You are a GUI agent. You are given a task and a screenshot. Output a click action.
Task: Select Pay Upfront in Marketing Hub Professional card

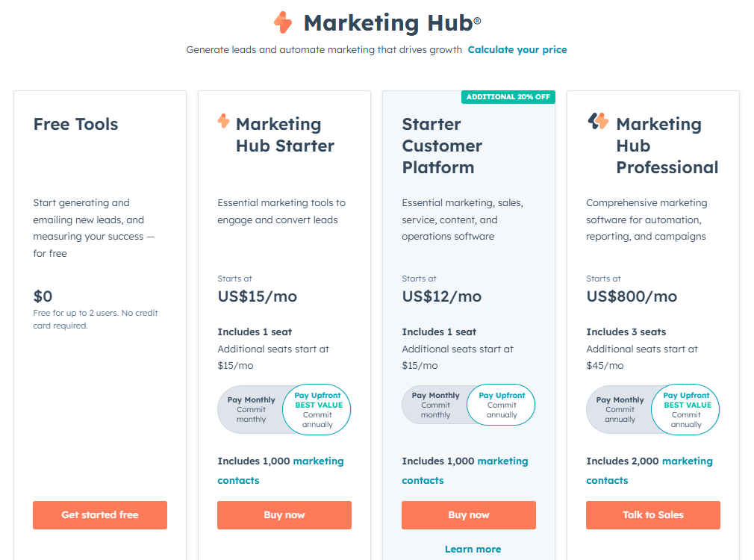click(685, 409)
